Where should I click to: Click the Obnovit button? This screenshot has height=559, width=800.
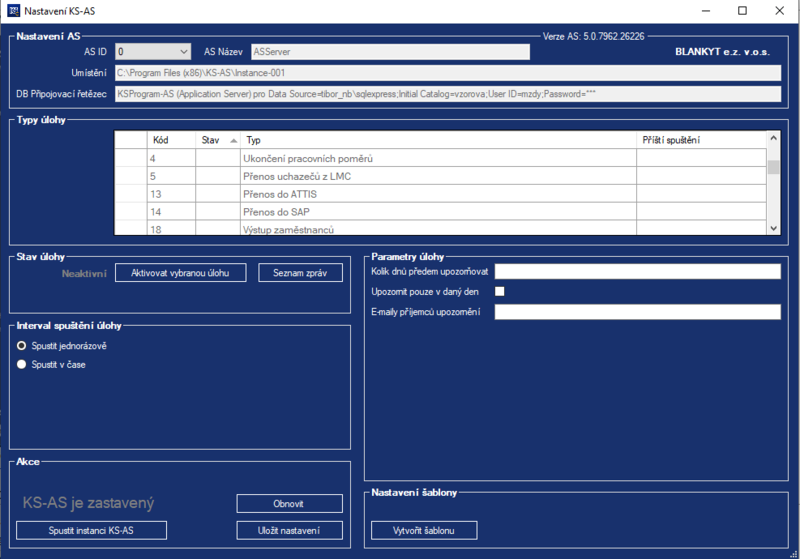tap(289, 503)
